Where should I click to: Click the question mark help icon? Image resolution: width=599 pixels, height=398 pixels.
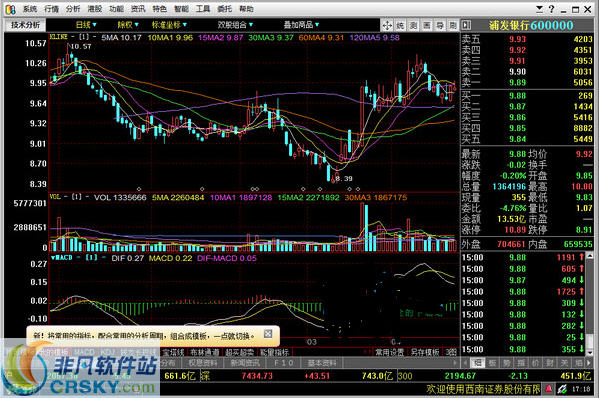[551, 9]
